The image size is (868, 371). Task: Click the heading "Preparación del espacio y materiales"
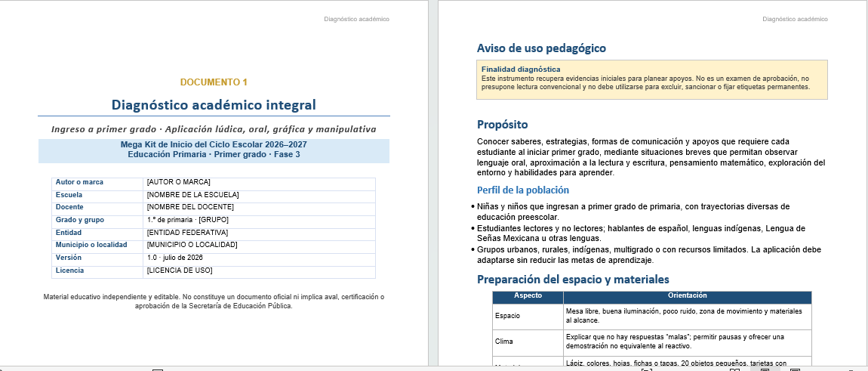(x=573, y=280)
